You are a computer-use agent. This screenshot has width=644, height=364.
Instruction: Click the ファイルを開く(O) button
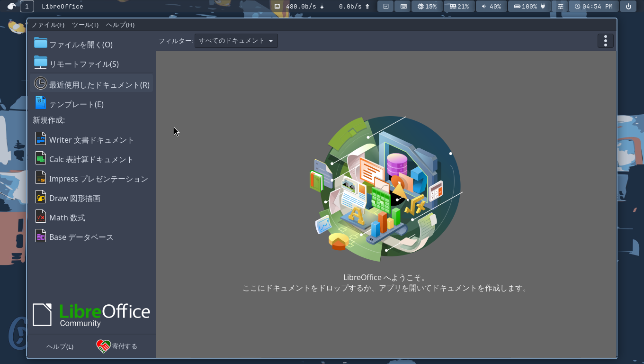click(x=91, y=44)
